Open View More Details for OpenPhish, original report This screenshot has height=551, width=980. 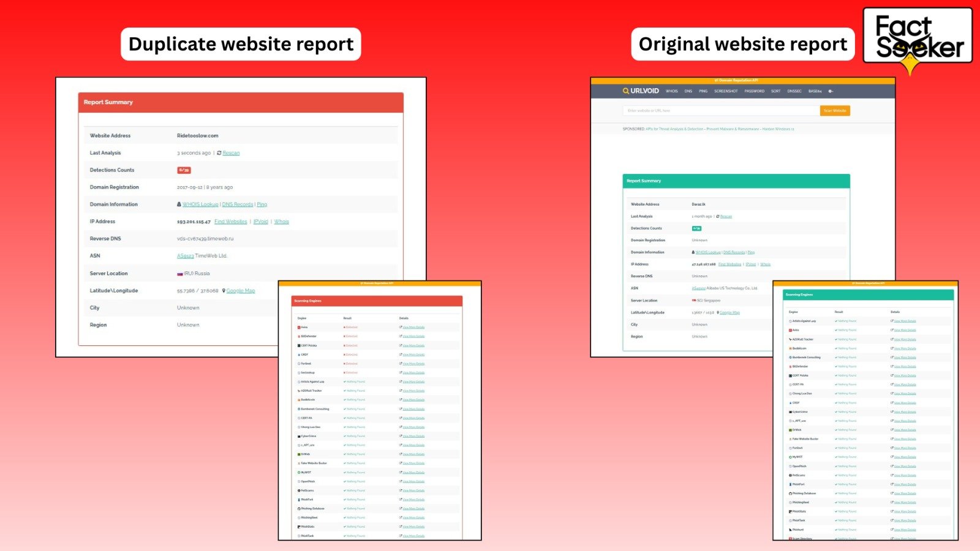coord(905,466)
